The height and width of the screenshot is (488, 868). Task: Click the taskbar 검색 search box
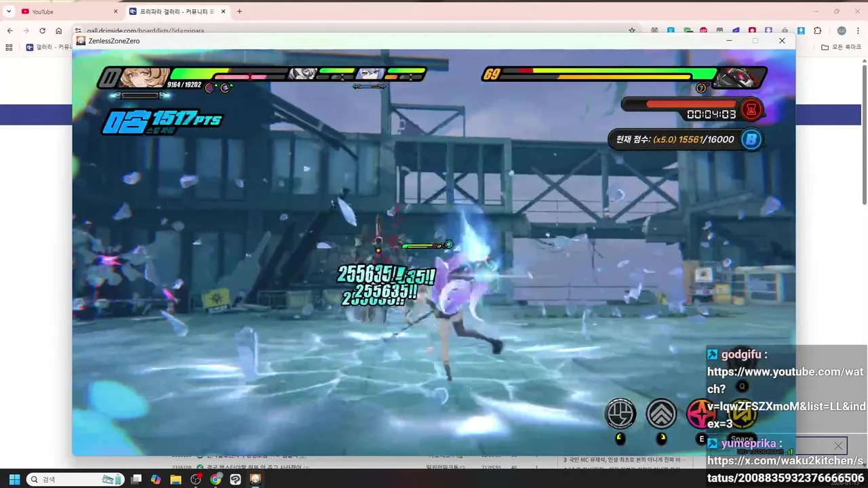click(75, 479)
